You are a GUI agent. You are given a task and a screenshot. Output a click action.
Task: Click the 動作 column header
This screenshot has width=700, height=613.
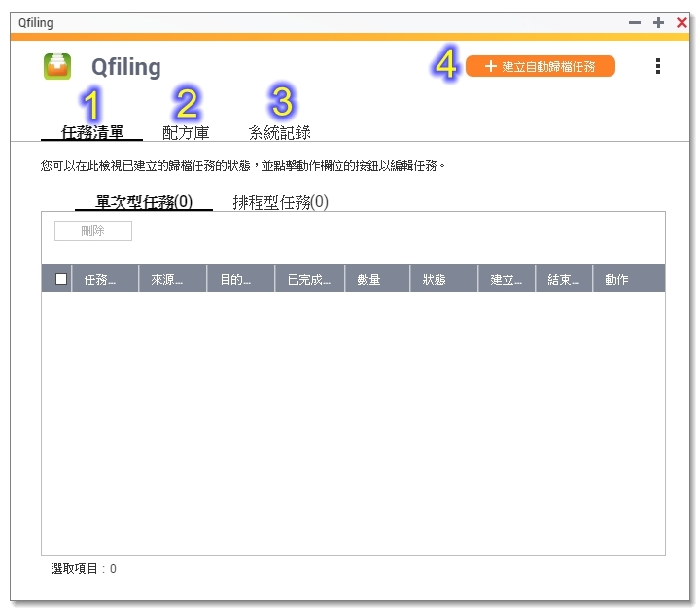point(629,279)
